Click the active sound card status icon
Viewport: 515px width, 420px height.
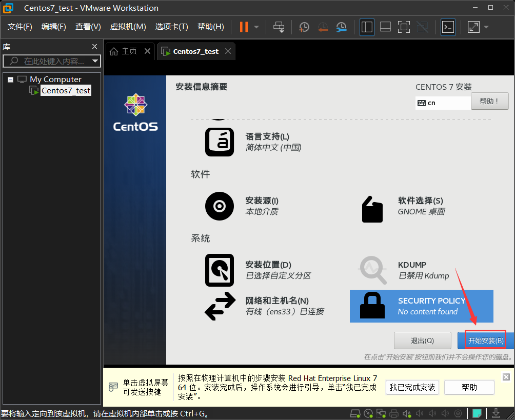click(x=407, y=413)
